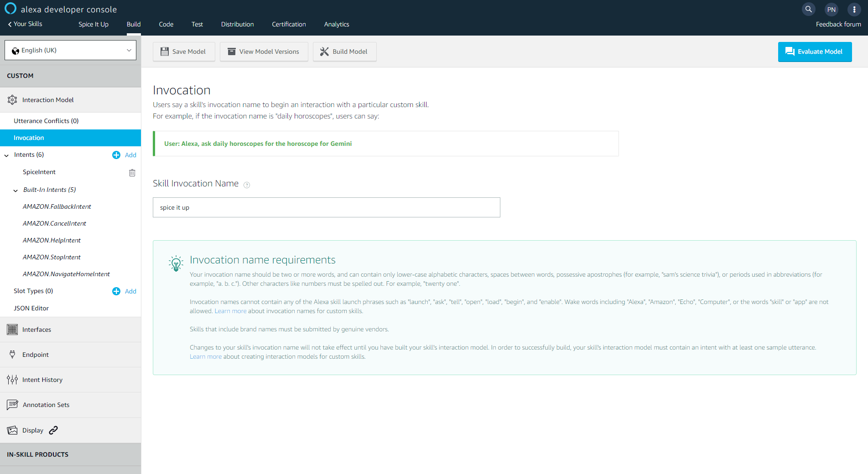
Task: Click the Endpoint plug icon
Action: (x=12, y=355)
